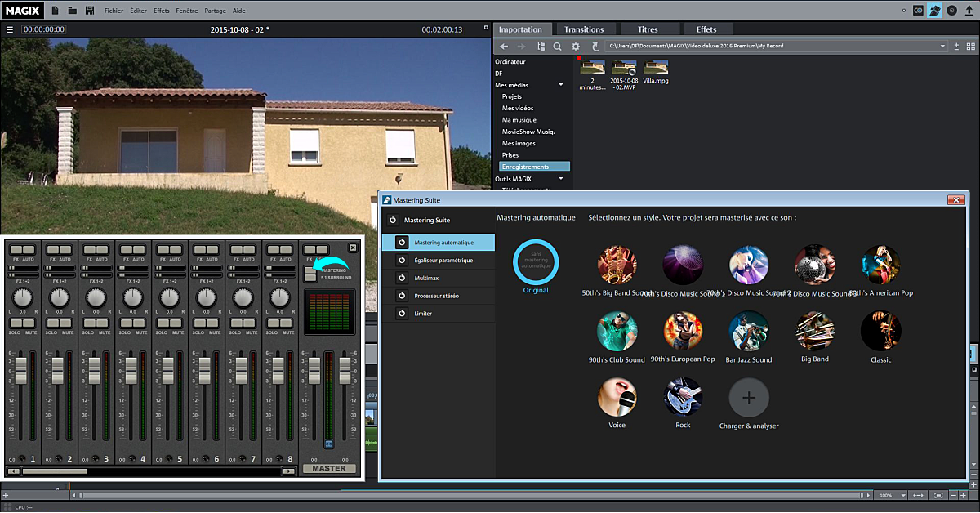
Task: Click the master MASTERING button
Action: [310, 270]
